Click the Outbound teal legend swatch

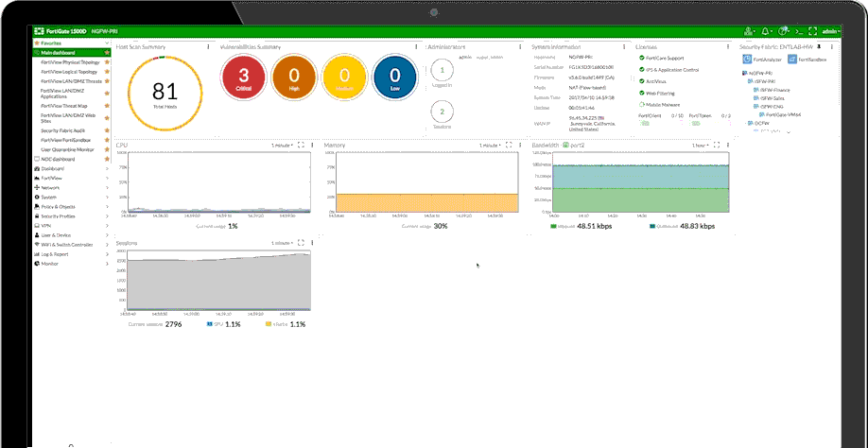tap(652, 226)
